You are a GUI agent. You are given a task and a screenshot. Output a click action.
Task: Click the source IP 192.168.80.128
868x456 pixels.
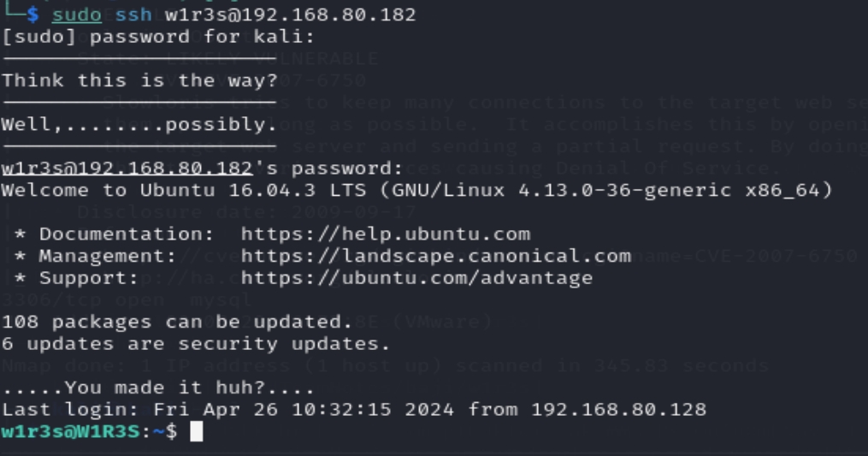[x=618, y=410]
